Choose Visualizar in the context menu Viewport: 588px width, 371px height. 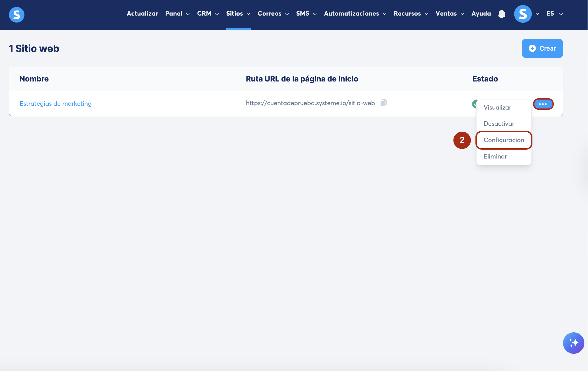click(497, 107)
